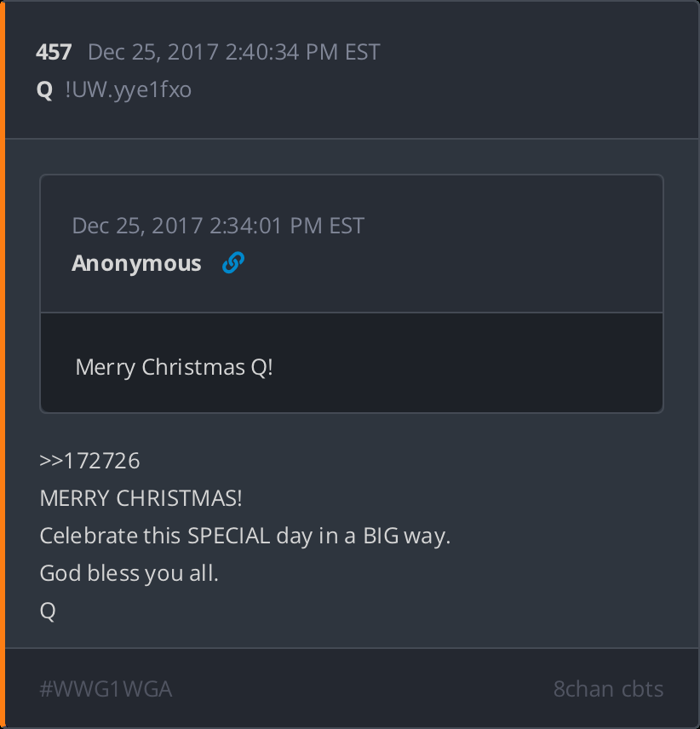Viewport: 700px width, 729px height.
Task: Click the EST label in the quoted timestamp
Action: 347,226
